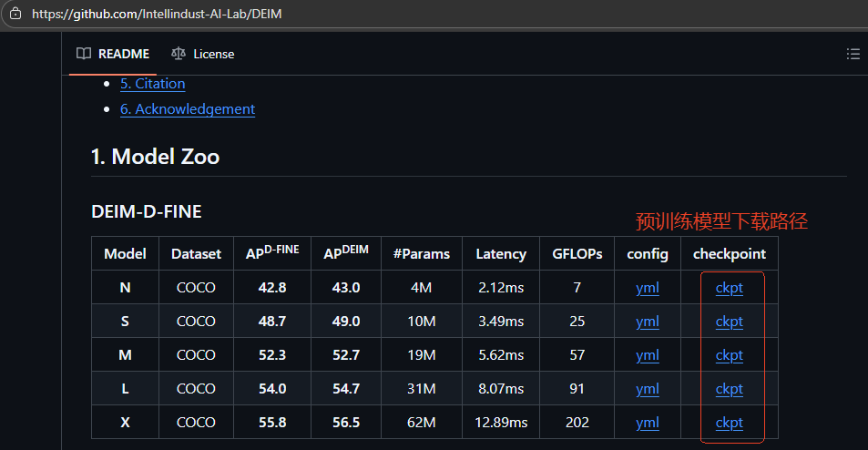Click the 43.0 AP DEIM value
This screenshot has height=450, width=868.
(346, 288)
